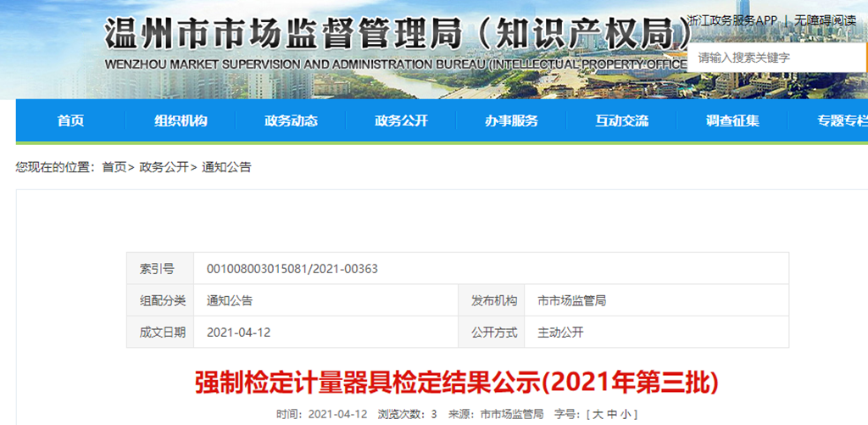Screen dimensions: 868x425
Task: Open the 办事服务 menu item
Action: click(511, 120)
